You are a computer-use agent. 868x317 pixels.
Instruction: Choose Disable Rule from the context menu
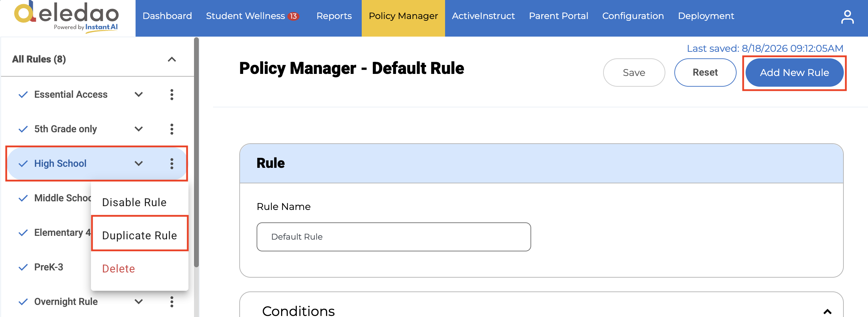coord(139,202)
